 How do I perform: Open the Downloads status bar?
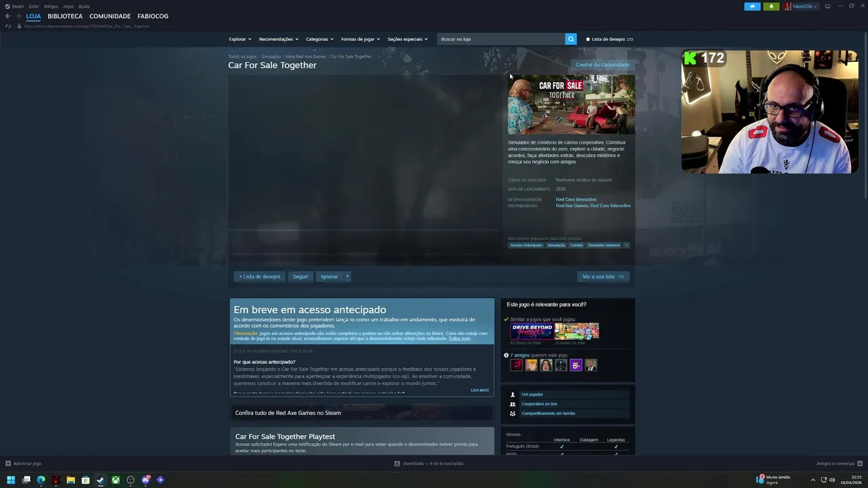(x=429, y=464)
